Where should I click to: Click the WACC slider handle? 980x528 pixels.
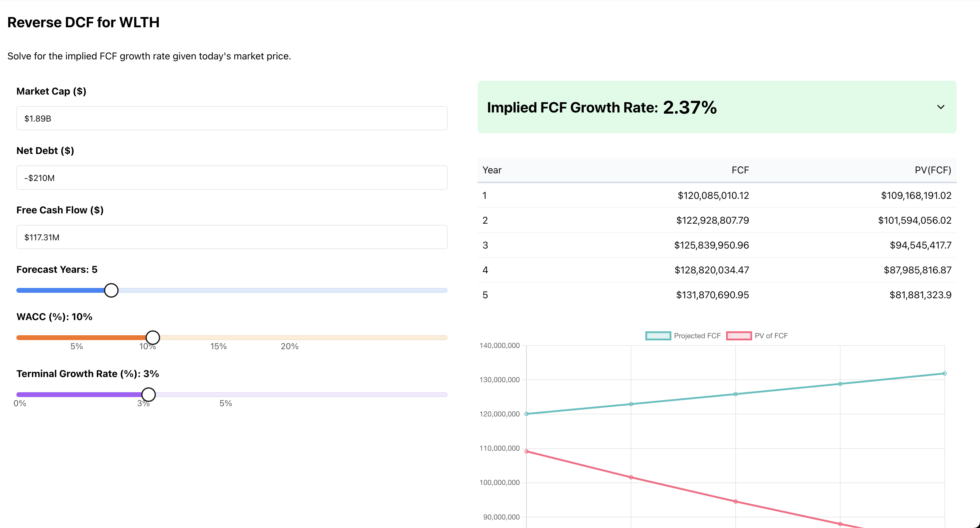coord(153,337)
